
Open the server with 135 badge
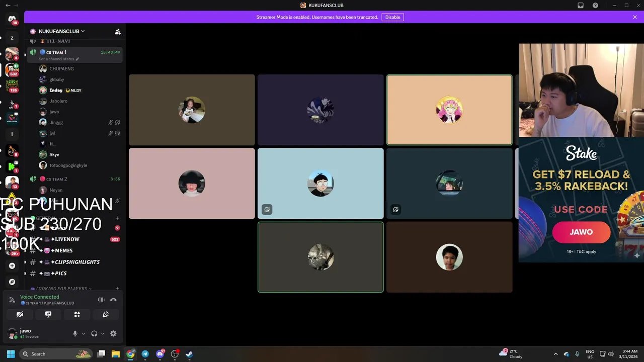click(12, 86)
